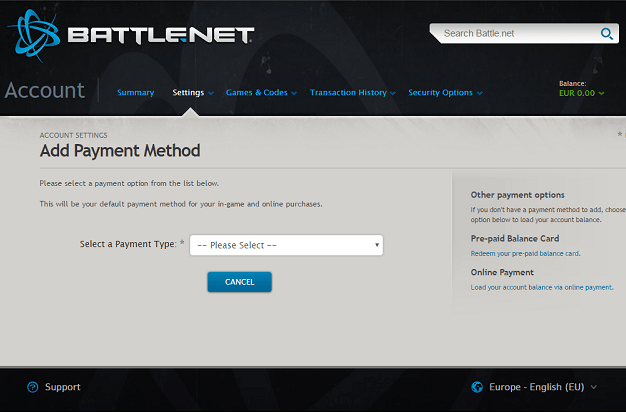Click the search magnifier icon
This screenshot has width=626, height=412.
click(x=606, y=34)
